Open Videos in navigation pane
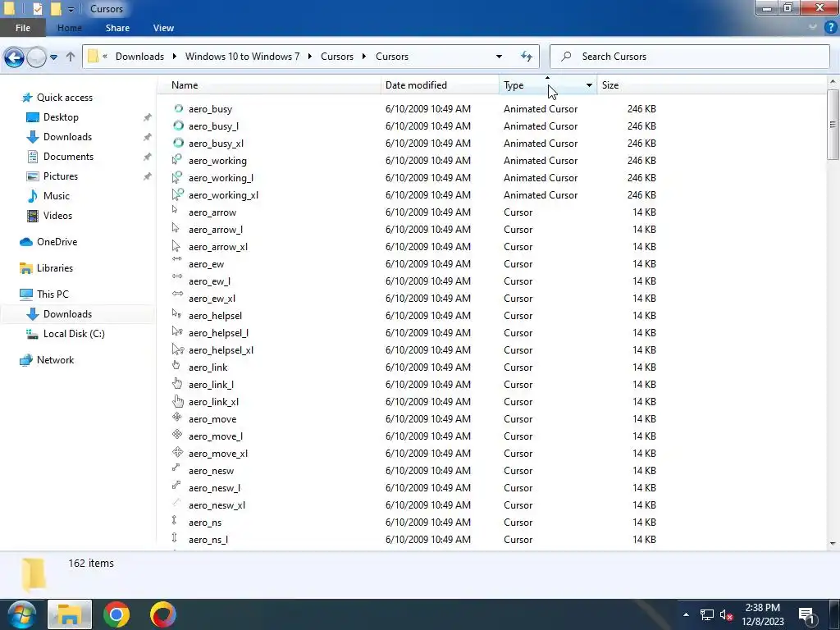 point(57,216)
